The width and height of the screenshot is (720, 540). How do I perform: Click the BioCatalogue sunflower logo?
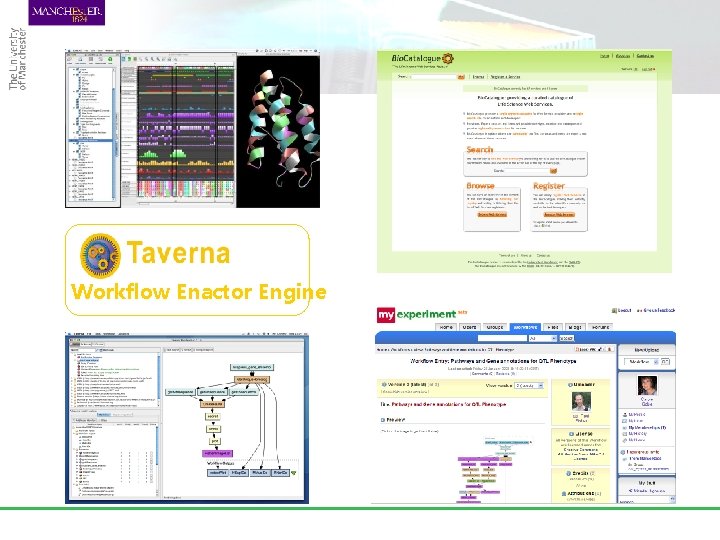pyautogui.click(x=448, y=58)
